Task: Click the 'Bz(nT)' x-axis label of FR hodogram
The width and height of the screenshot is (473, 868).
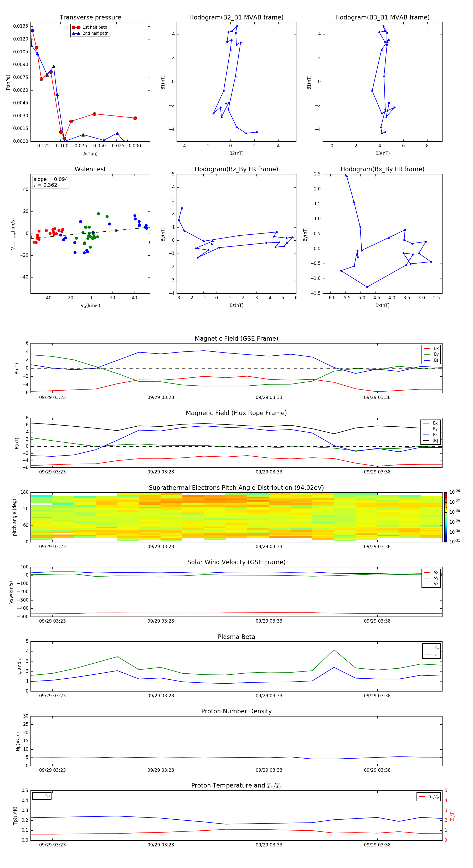Action: [236, 305]
